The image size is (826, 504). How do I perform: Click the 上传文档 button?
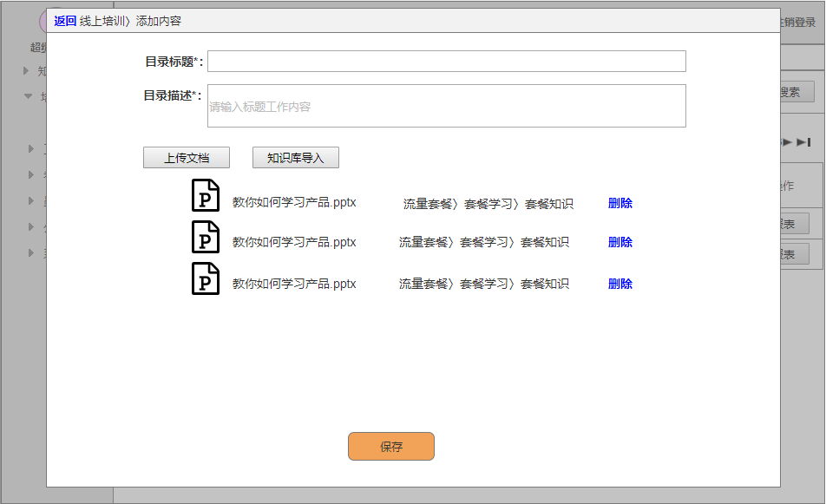pos(187,158)
